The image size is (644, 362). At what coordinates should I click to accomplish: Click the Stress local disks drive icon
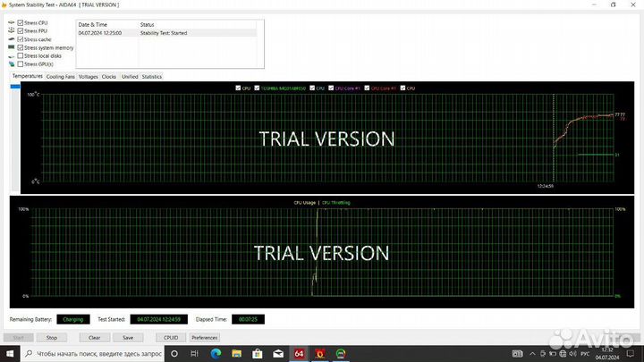[11, 55]
